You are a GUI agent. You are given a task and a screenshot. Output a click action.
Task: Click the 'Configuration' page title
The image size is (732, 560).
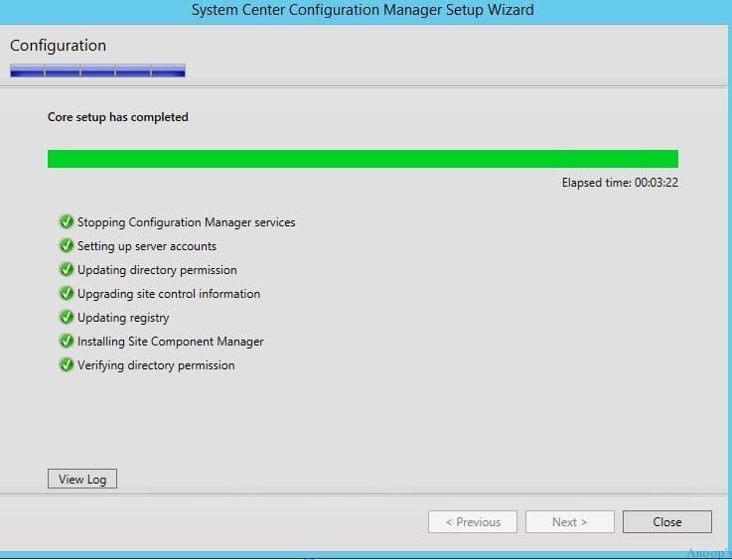[58, 46]
